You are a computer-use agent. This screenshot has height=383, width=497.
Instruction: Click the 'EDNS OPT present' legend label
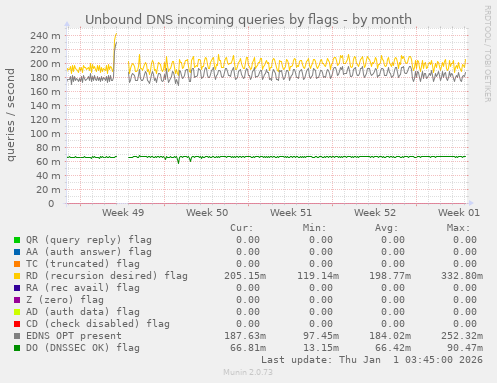[74, 336]
